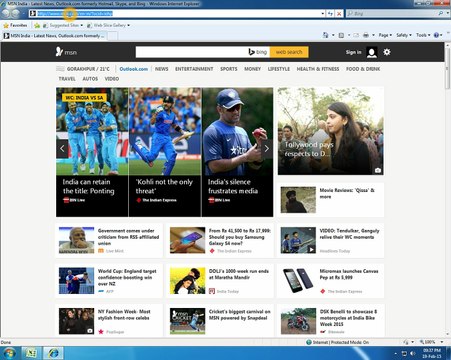Screen dimensions: 451x360
Task: Open TRAVEL section link
Action: point(67,79)
